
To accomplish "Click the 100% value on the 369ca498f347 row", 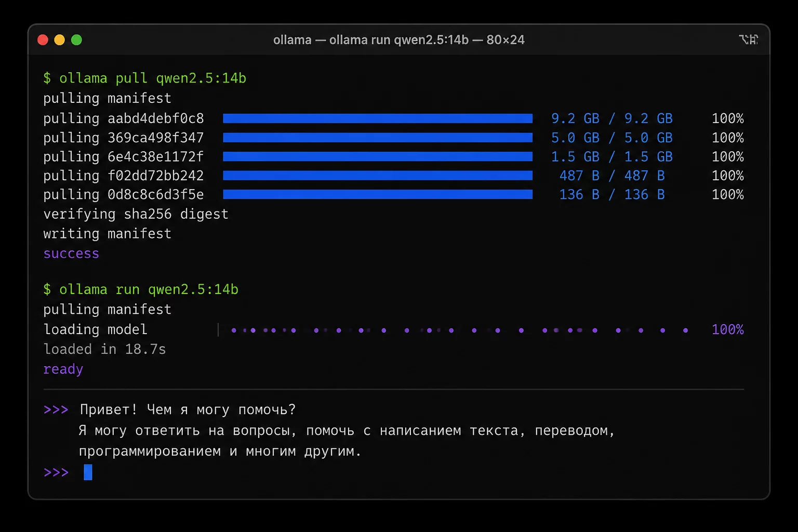I will tap(728, 138).
